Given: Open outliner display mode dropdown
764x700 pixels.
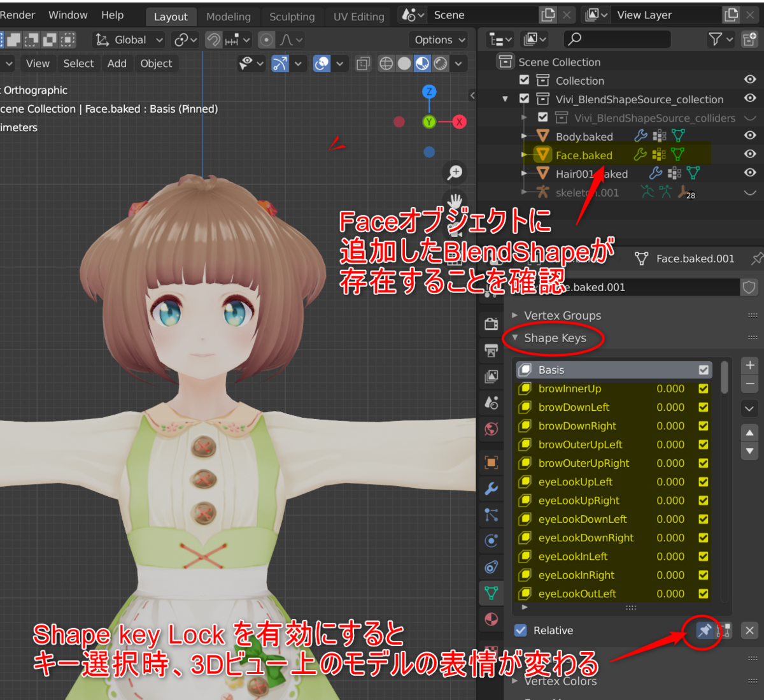Looking at the screenshot, I should [500, 39].
